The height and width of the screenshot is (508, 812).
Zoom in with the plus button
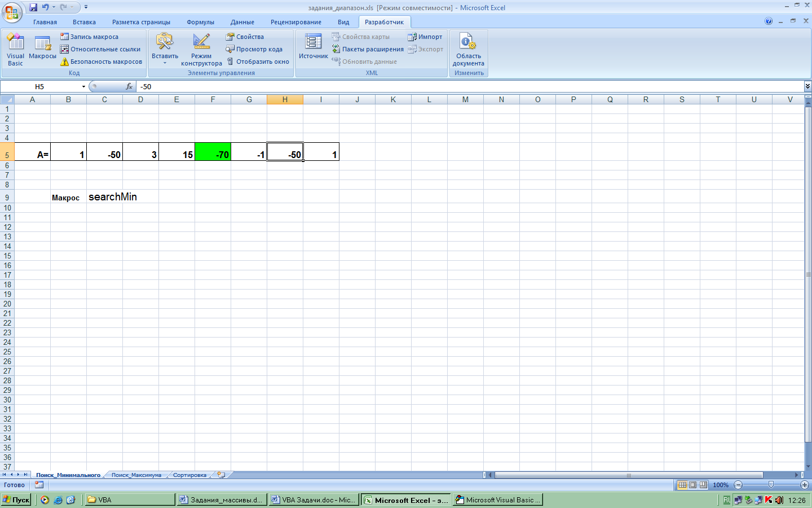click(805, 485)
